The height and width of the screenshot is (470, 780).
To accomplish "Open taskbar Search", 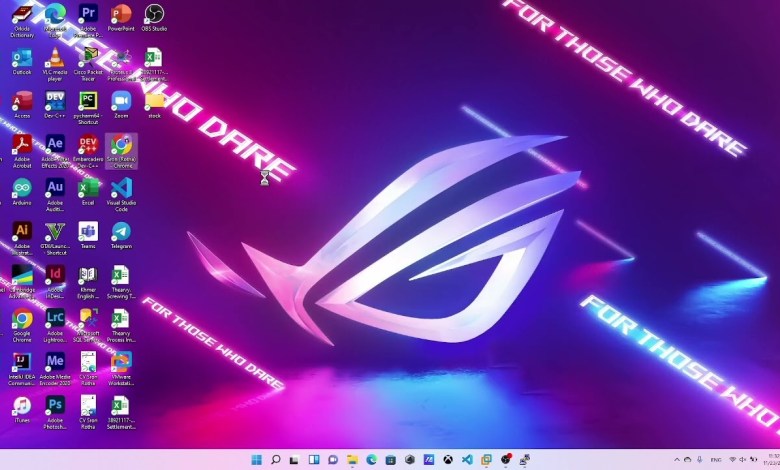I will (x=276, y=460).
